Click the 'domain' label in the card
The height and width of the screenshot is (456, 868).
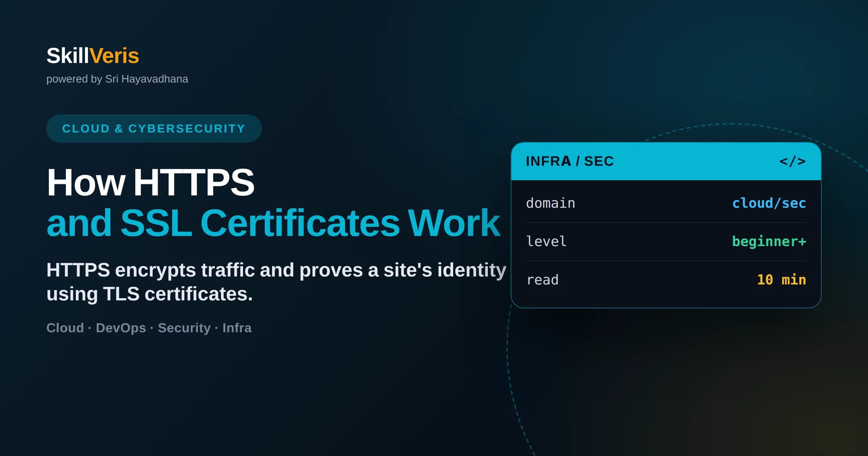550,203
